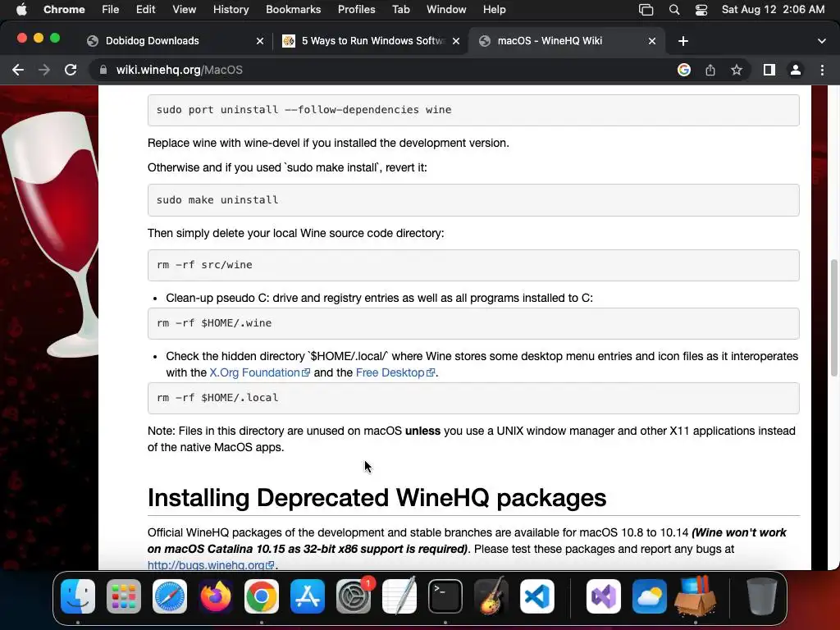This screenshot has width=840, height=630.
Task: Open the Windows box app in Dock
Action: pyautogui.click(x=696, y=596)
